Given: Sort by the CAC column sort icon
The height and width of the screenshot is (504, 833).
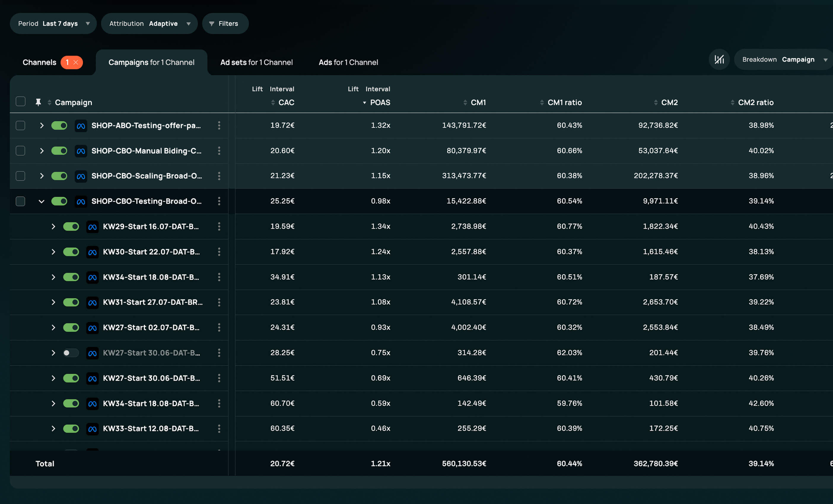Looking at the screenshot, I should pyautogui.click(x=273, y=102).
